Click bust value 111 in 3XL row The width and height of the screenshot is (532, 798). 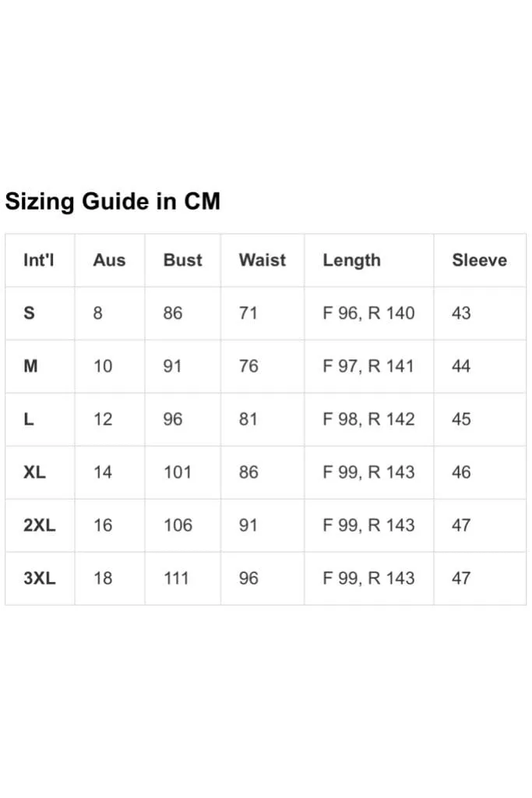[x=176, y=578]
